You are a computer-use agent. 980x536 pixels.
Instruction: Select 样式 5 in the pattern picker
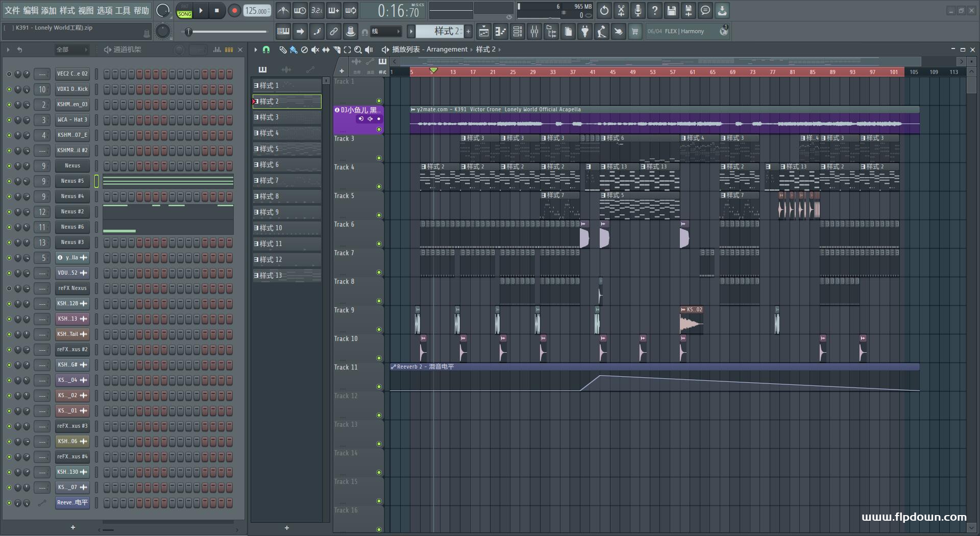(x=287, y=149)
